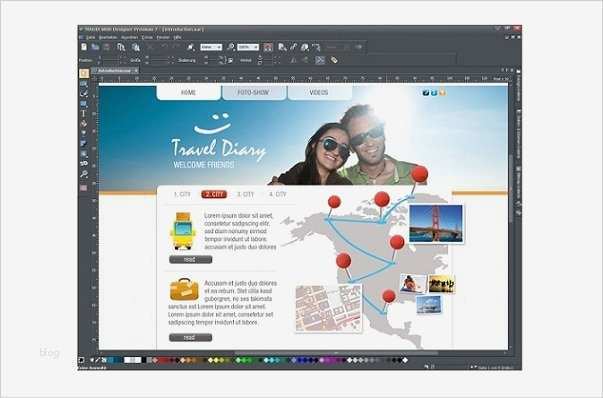Click the Copy icon
603x398 pixels.
tap(121, 47)
